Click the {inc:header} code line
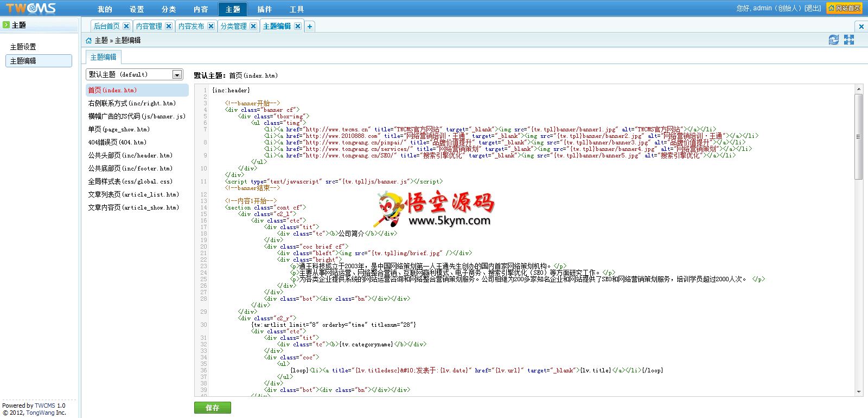Screen dimensions: 868x418 pos(231,90)
